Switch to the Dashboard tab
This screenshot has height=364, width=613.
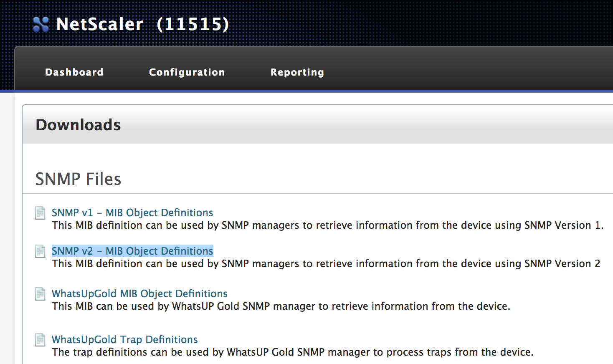pos(74,72)
